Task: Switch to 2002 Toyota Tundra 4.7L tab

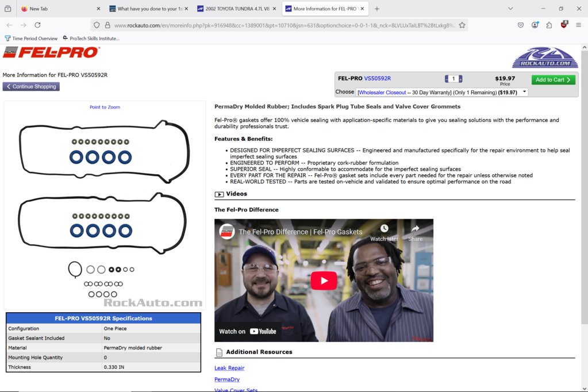Action: pos(237,9)
